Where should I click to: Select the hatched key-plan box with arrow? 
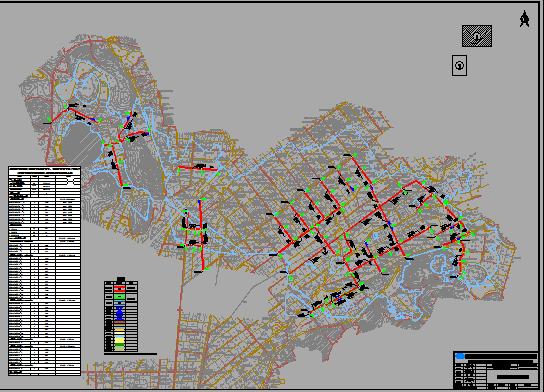pyautogui.click(x=477, y=36)
